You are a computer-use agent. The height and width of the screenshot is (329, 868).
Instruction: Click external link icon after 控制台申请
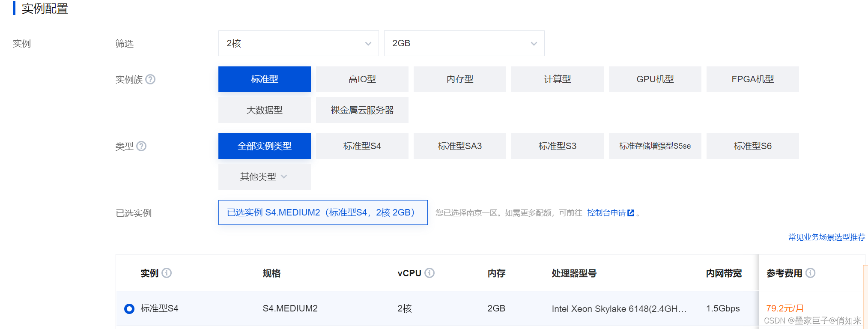[631, 213]
